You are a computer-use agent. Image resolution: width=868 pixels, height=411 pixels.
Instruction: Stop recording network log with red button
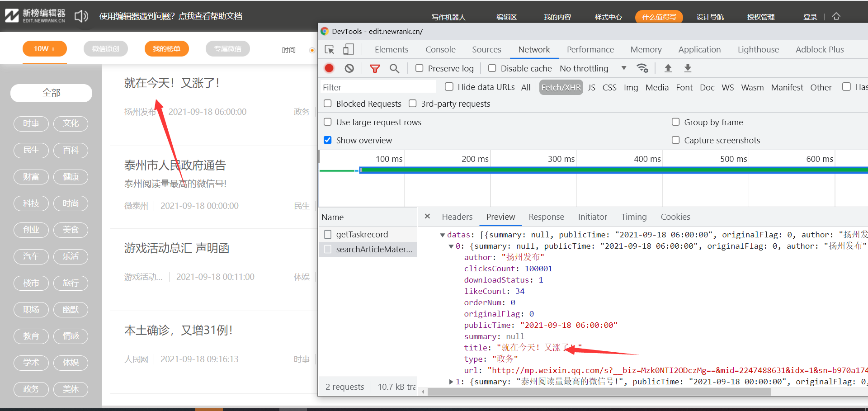click(x=329, y=68)
